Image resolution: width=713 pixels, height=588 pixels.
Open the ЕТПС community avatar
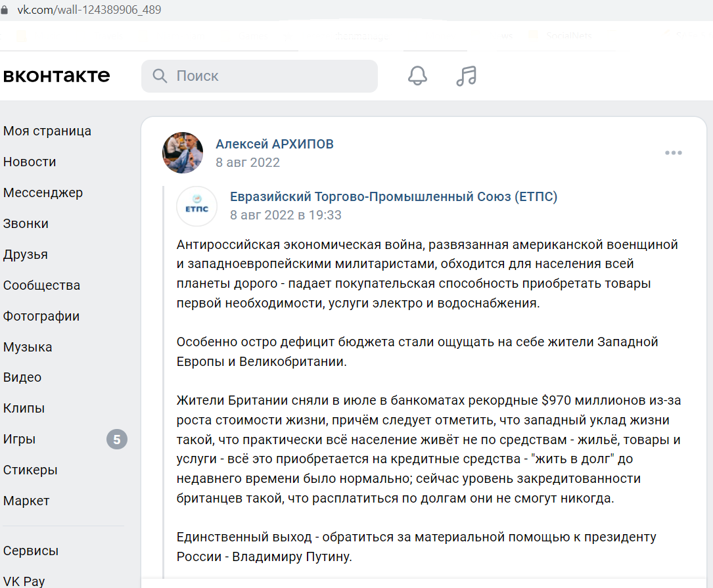196,206
